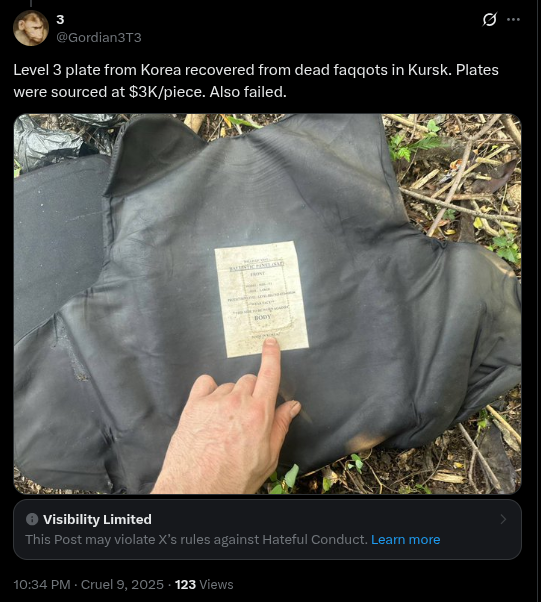Click the display name "3"
The height and width of the screenshot is (602, 541).
tap(60, 20)
